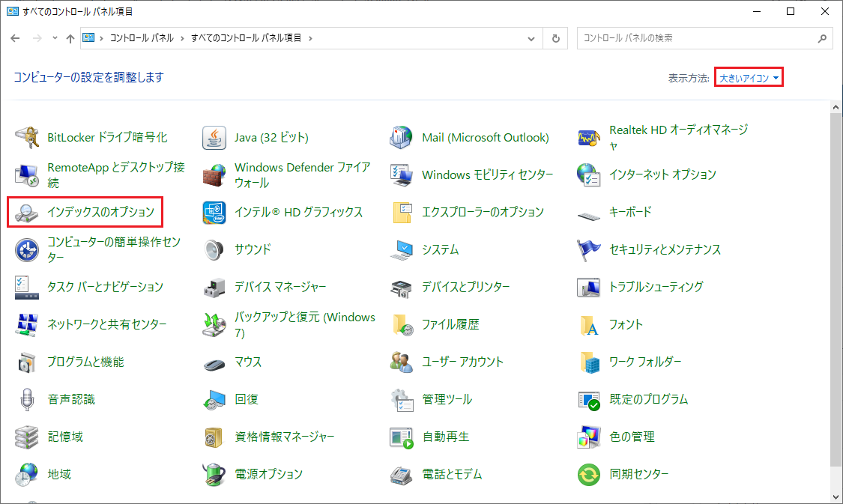Click the Windows Defender ファイアウォール icon
The height and width of the screenshot is (504, 843).
click(214, 175)
